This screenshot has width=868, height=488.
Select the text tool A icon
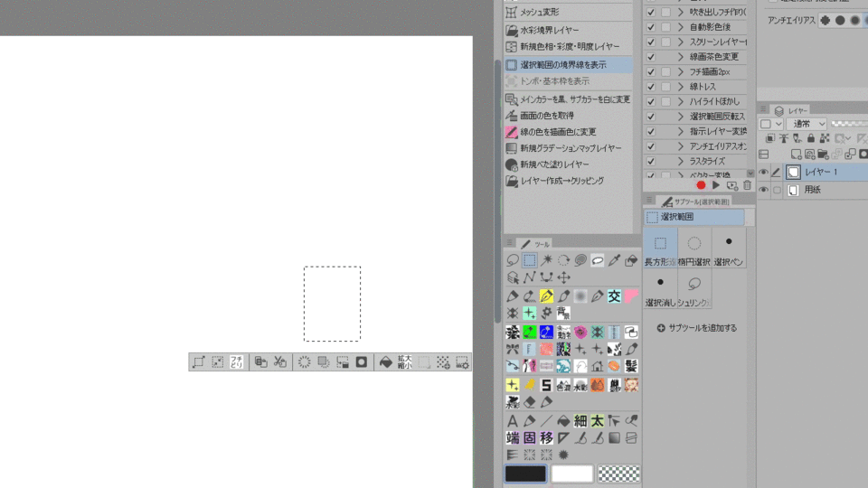(x=513, y=421)
